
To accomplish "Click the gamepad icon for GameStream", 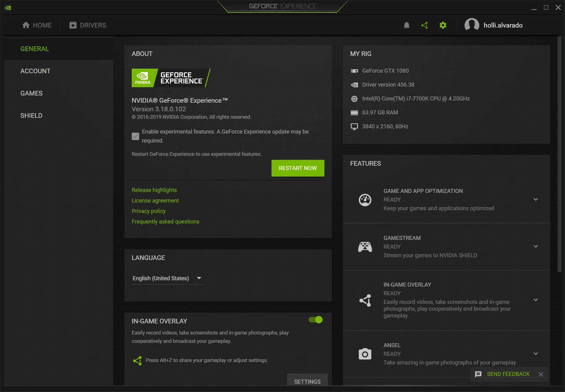I will click(365, 247).
